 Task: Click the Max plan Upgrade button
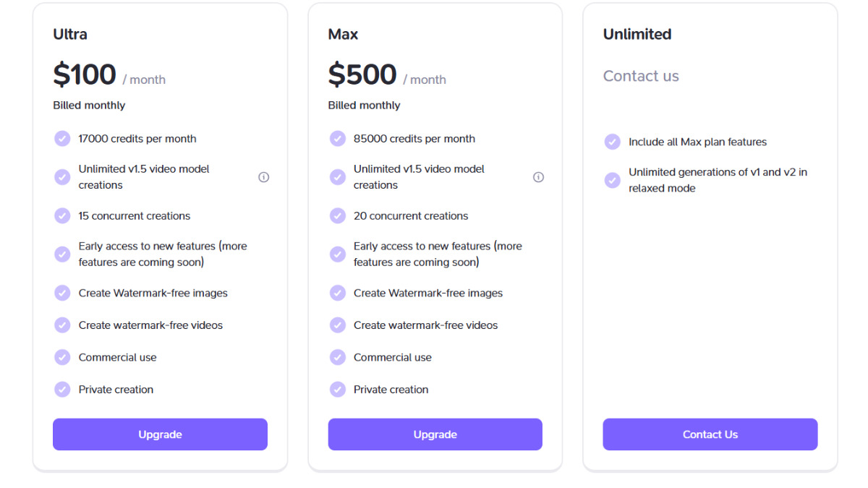coord(435,435)
